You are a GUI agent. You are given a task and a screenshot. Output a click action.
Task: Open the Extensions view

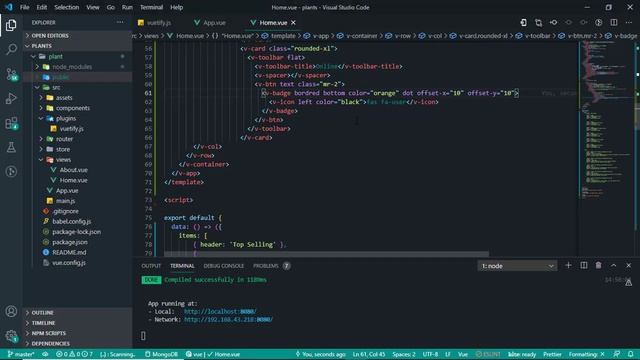tap(11, 123)
